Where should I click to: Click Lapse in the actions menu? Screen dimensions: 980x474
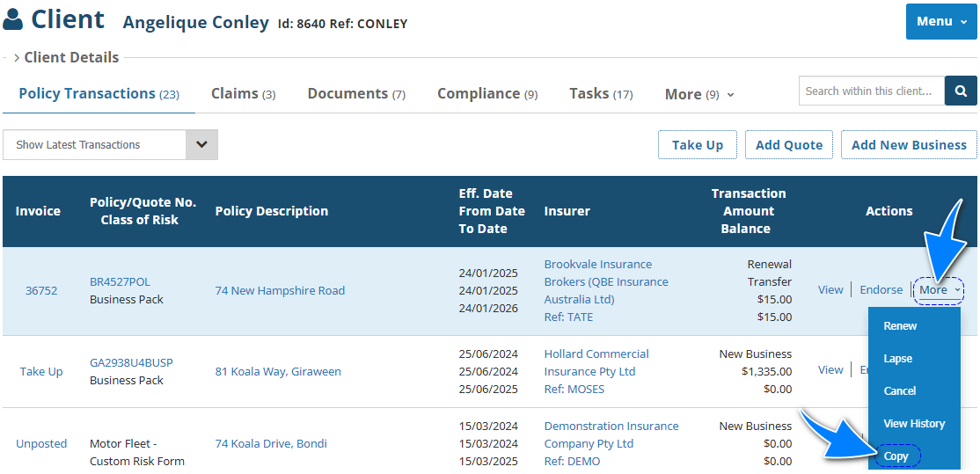tap(897, 358)
